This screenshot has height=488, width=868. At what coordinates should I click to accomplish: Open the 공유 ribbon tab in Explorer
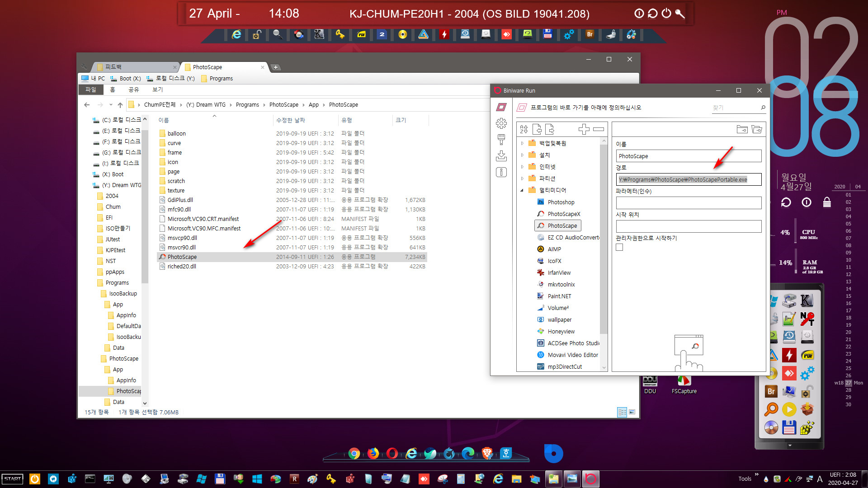coord(134,89)
